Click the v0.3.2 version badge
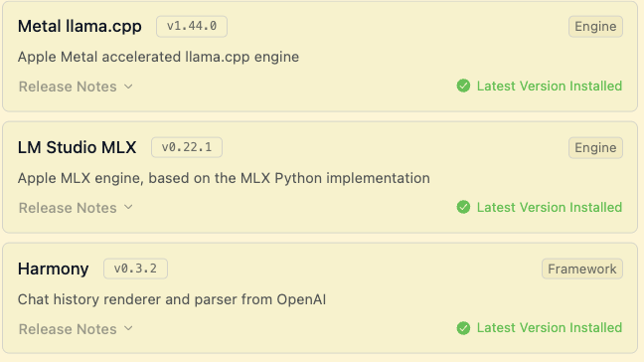The height and width of the screenshot is (362, 644). (x=135, y=269)
